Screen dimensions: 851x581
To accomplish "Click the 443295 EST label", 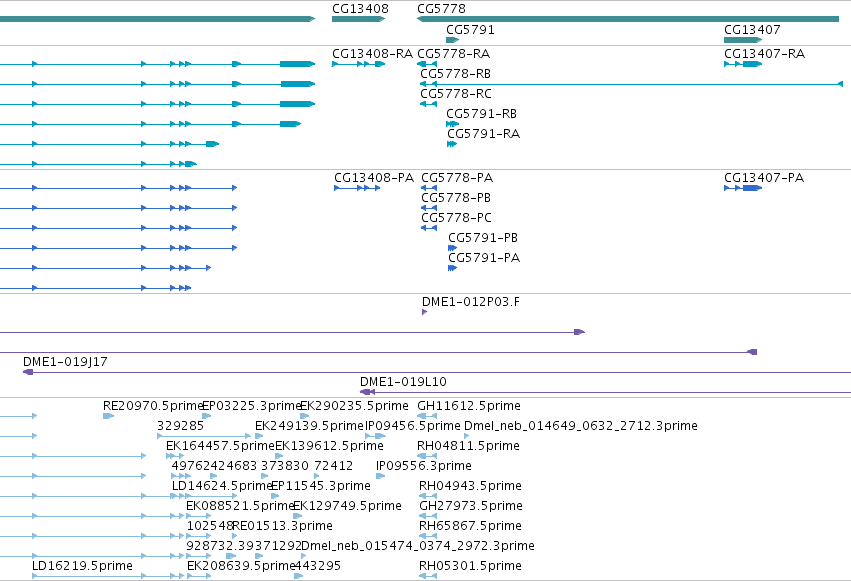I will pyautogui.click(x=317, y=566).
